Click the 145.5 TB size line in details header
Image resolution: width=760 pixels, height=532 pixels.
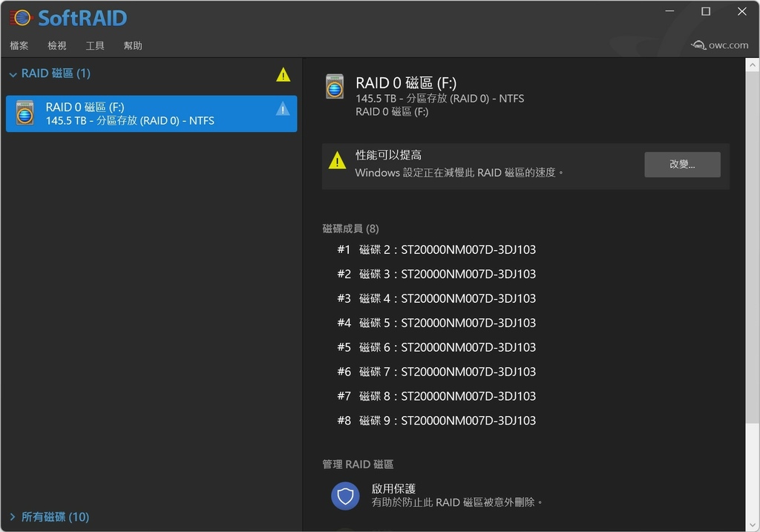(439, 99)
